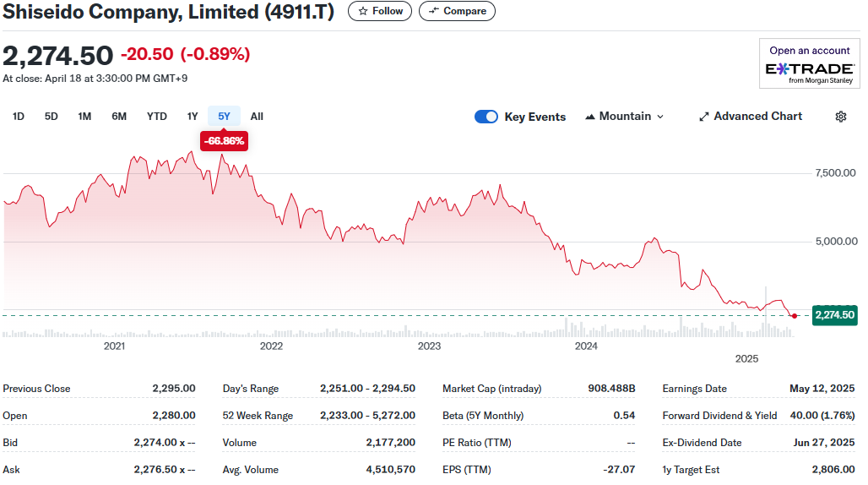Click the Volume value 2,177,200
This screenshot has width=868, height=485.
(x=390, y=443)
